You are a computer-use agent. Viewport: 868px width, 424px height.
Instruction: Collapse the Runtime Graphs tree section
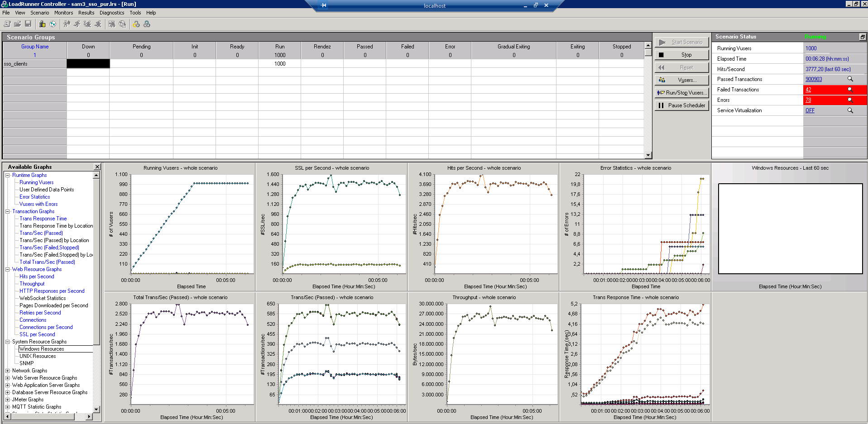pos(8,175)
